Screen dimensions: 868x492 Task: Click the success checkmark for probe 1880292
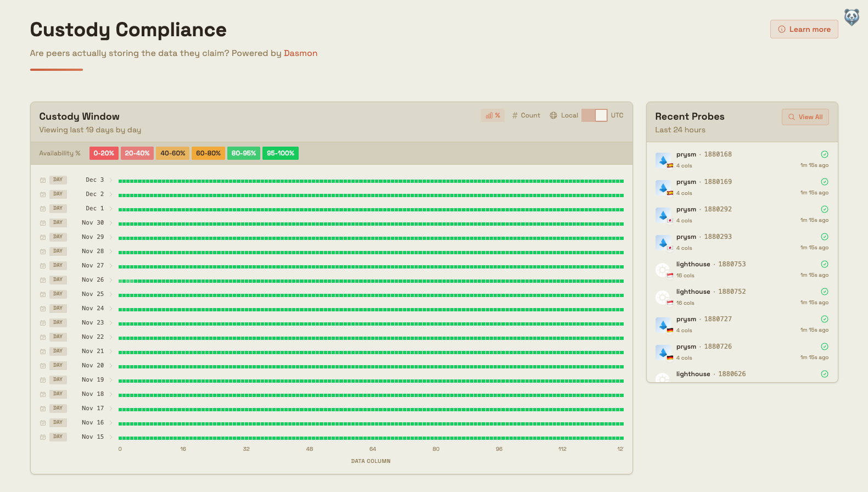[825, 209]
